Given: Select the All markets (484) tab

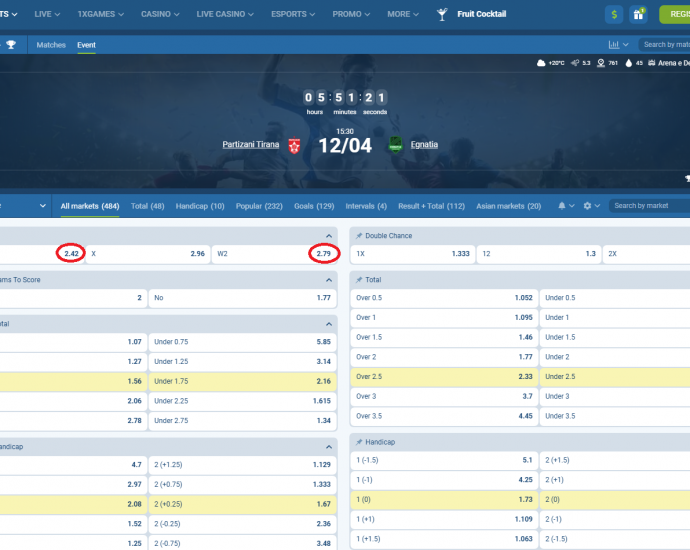Looking at the screenshot, I should 90,206.
